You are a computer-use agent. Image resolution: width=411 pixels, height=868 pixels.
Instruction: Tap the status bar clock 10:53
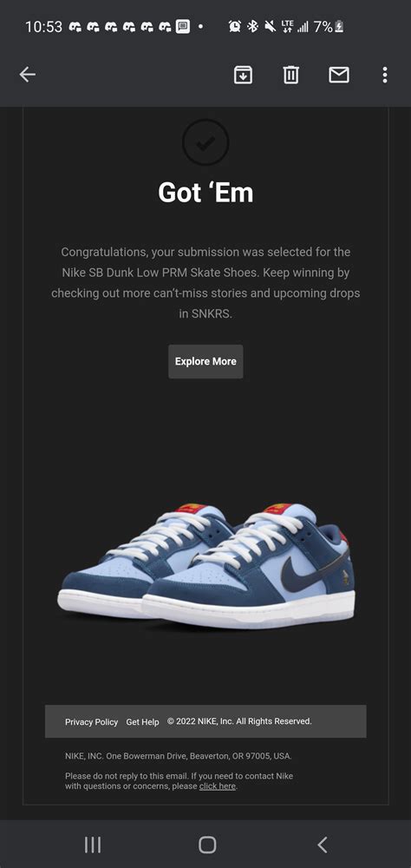43,27
